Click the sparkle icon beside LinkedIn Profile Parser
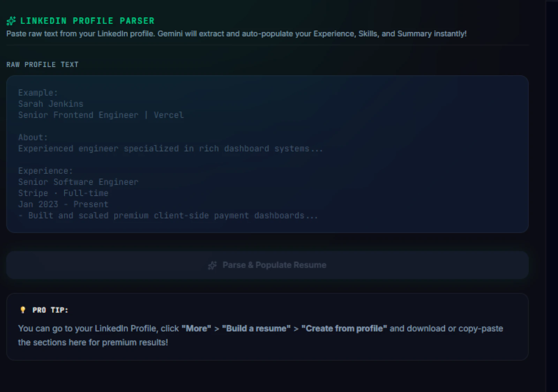558x392 pixels. [x=11, y=21]
